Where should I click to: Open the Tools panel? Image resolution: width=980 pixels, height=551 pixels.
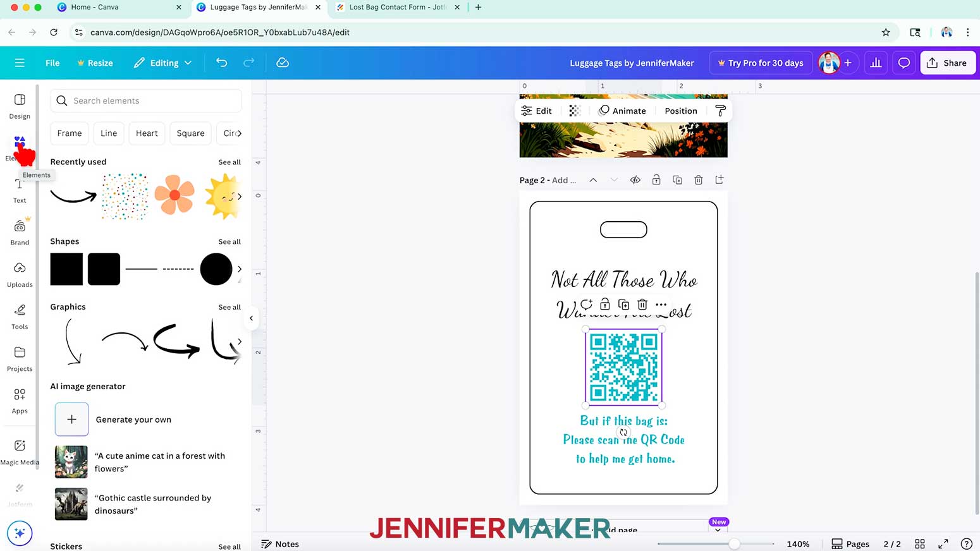[x=20, y=317]
